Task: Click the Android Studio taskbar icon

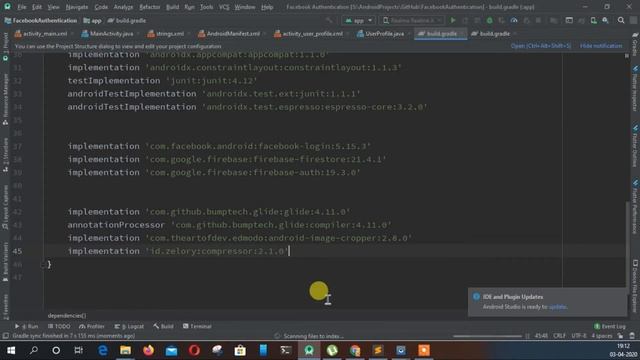Action: (x=309, y=350)
